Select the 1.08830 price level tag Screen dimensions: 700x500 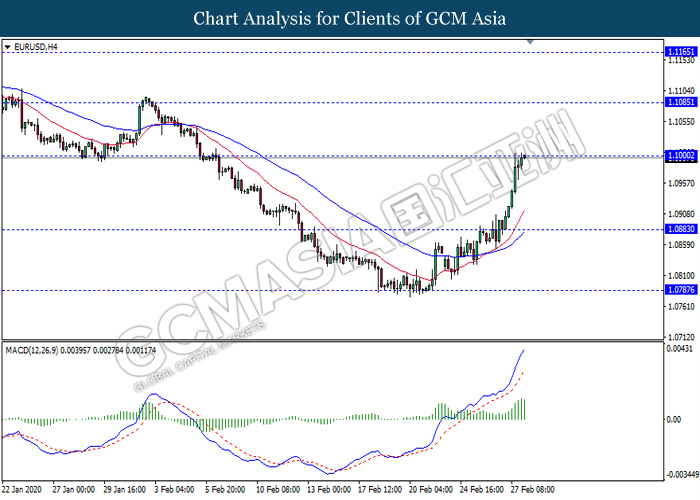point(682,229)
